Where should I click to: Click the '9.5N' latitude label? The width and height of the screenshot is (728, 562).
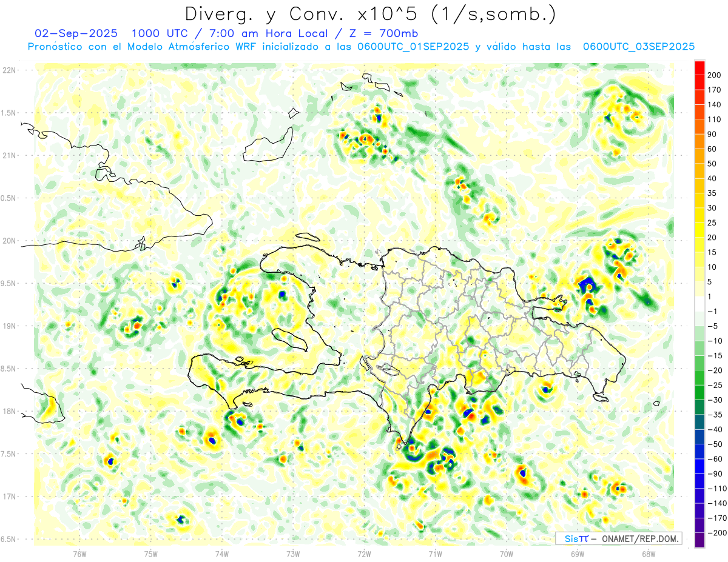click(x=8, y=283)
